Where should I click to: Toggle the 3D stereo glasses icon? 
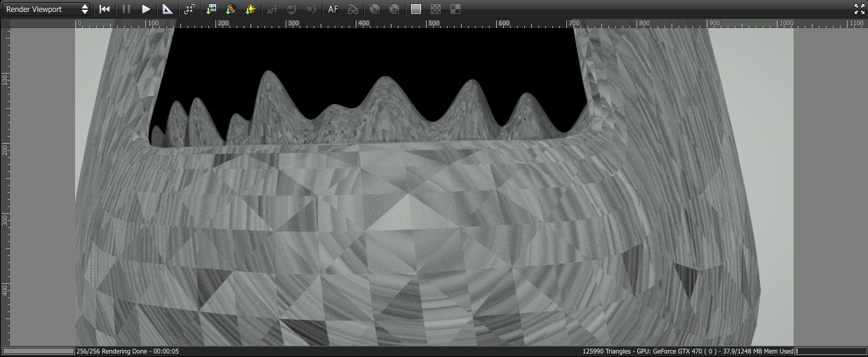[354, 9]
